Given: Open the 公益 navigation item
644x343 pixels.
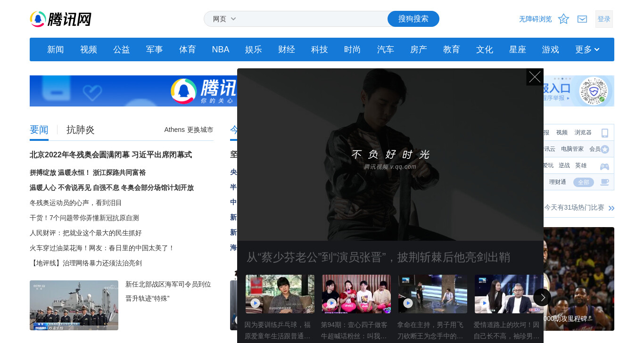Looking at the screenshot, I should 122,49.
